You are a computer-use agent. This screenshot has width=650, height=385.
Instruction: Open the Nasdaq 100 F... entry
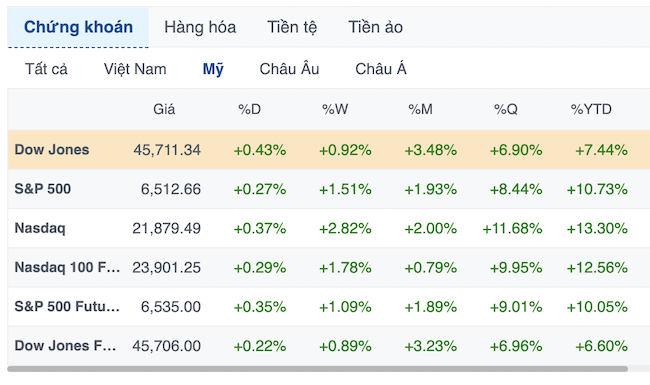point(67,267)
